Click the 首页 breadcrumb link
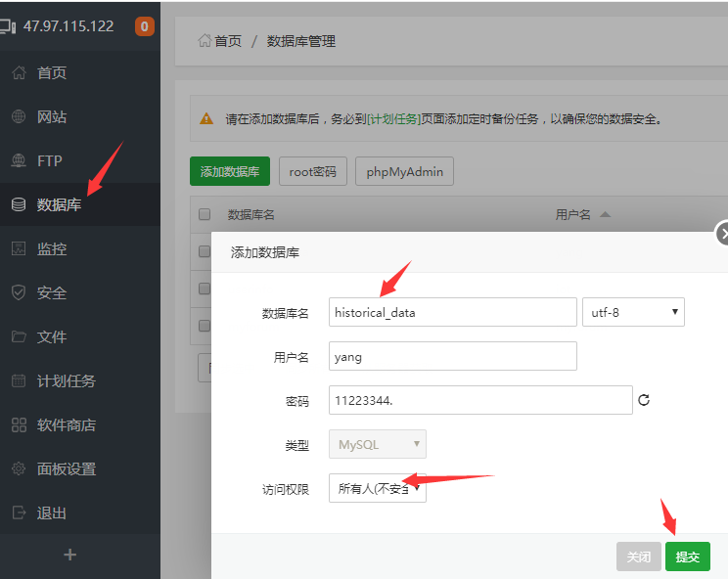 click(x=228, y=41)
